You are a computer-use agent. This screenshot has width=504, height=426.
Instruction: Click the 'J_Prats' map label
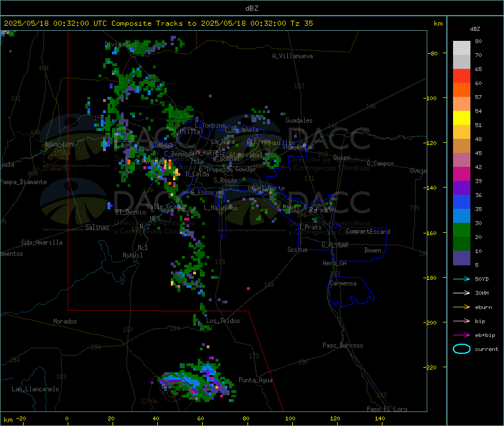(x=310, y=227)
